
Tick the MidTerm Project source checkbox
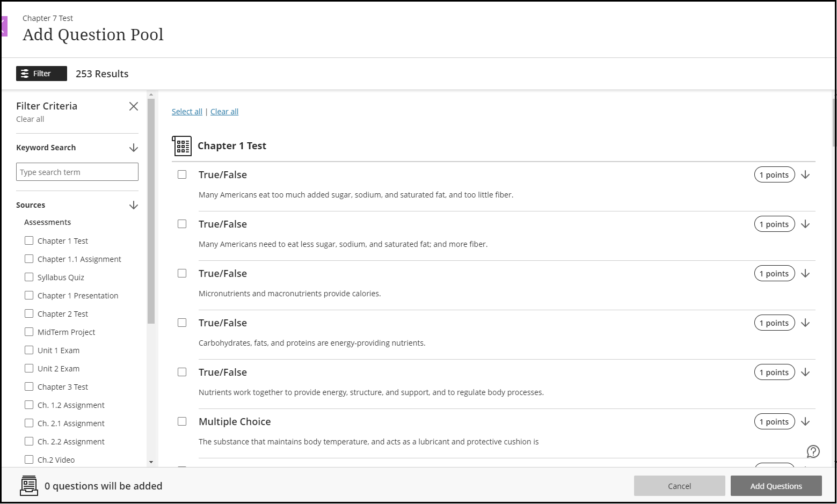pos(29,332)
